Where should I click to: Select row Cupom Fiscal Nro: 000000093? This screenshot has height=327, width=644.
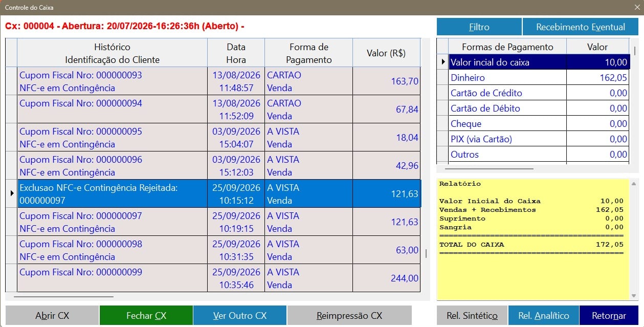point(213,81)
